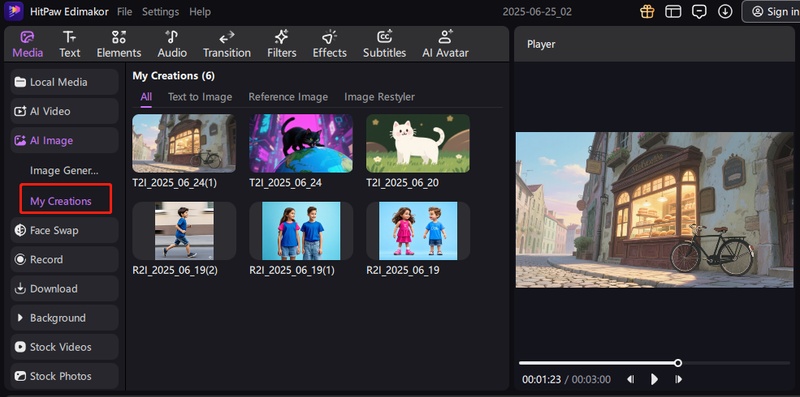The height and width of the screenshot is (397, 800).
Task: Select the running boy thumbnail
Action: 184,231
